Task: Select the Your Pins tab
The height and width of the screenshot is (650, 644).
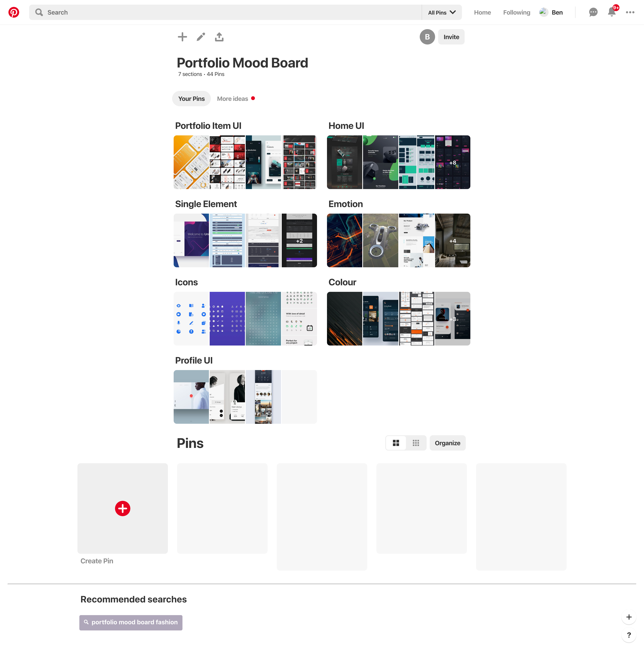Action: (x=191, y=99)
